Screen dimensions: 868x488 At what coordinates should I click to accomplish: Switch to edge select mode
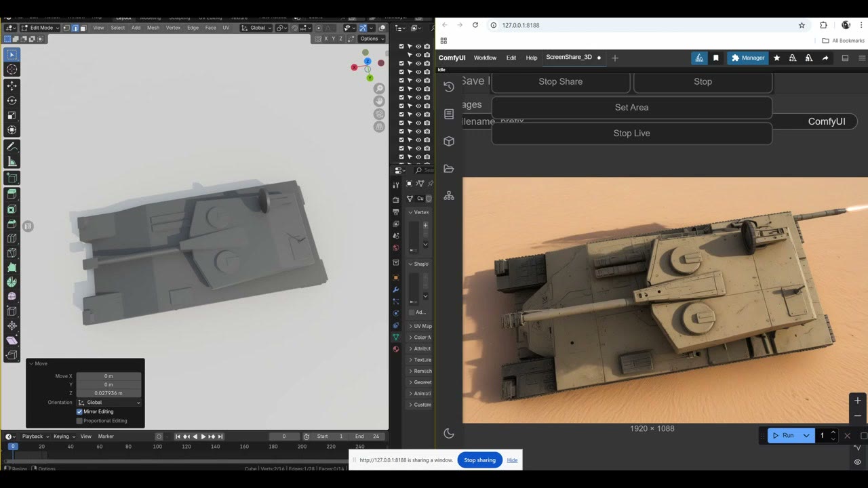(x=75, y=28)
